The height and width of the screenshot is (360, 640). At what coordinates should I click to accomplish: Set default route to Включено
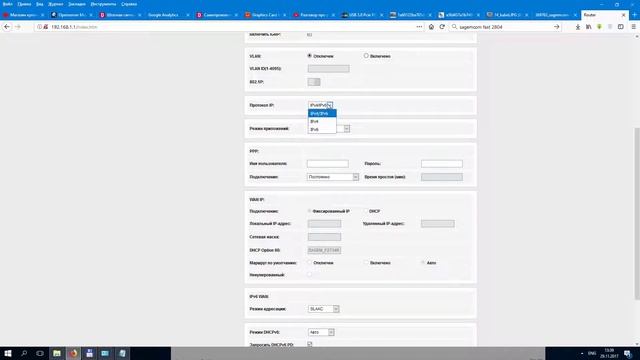coord(366,263)
